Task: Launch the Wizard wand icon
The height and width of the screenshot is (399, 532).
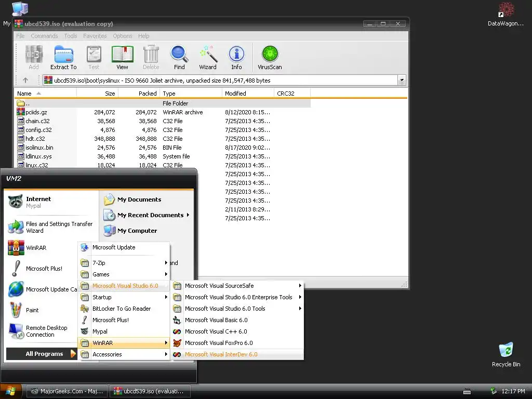Action: [x=208, y=57]
